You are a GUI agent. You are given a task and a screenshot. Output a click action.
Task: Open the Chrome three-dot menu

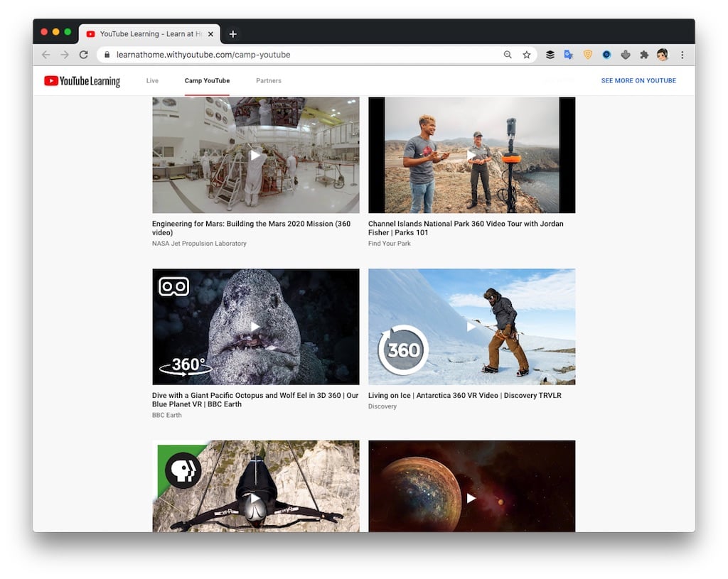(682, 55)
